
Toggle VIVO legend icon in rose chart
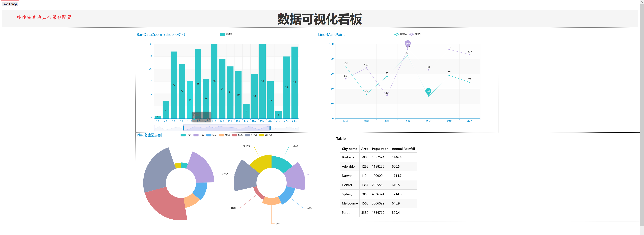[248, 135]
